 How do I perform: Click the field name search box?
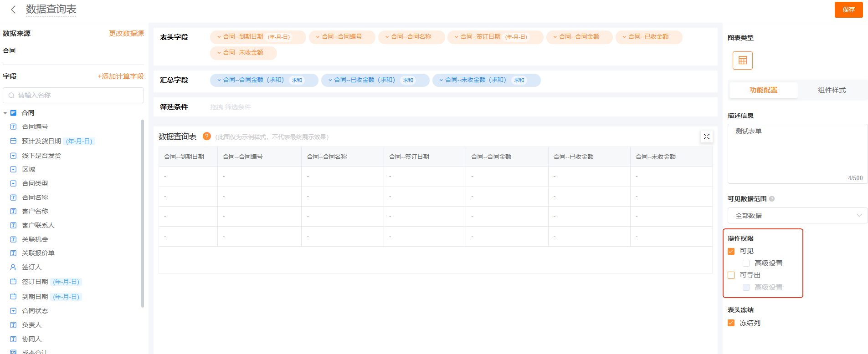73,95
